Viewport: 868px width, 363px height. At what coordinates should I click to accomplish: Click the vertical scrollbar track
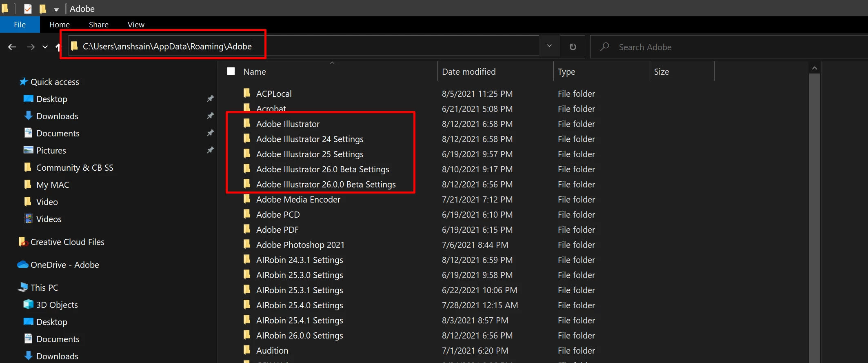815,218
